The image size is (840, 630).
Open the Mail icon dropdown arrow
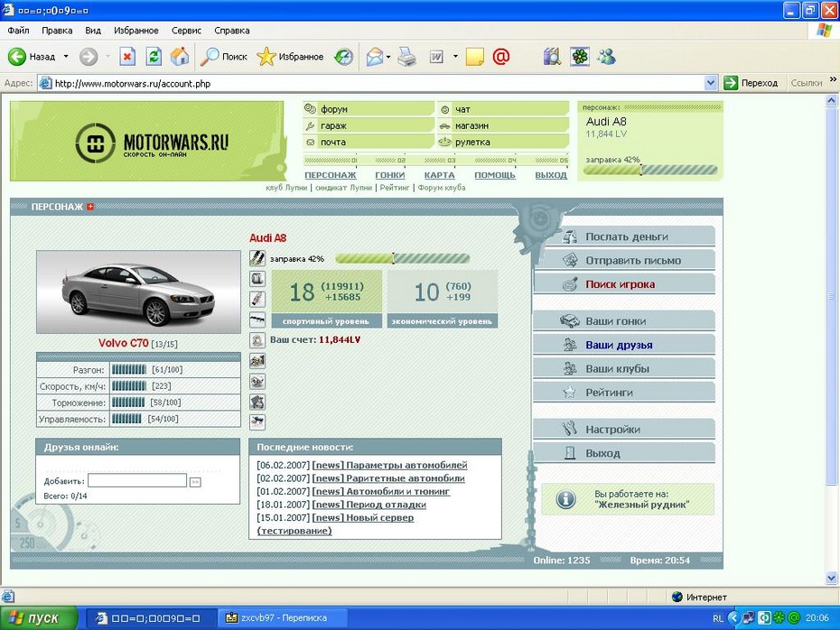click(388, 56)
